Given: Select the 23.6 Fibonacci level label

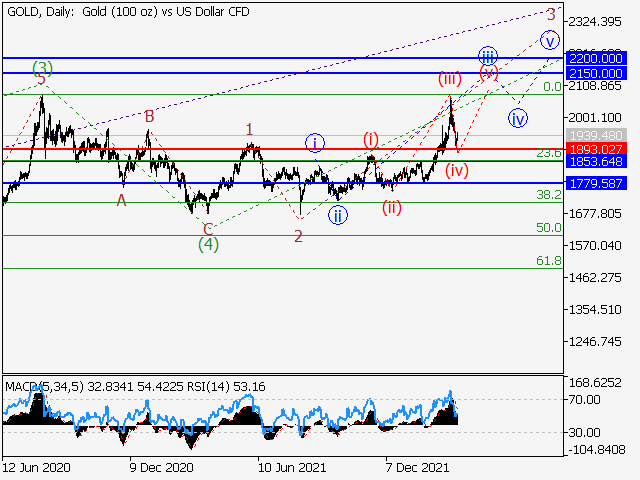Looking at the screenshot, I should pyautogui.click(x=549, y=153).
